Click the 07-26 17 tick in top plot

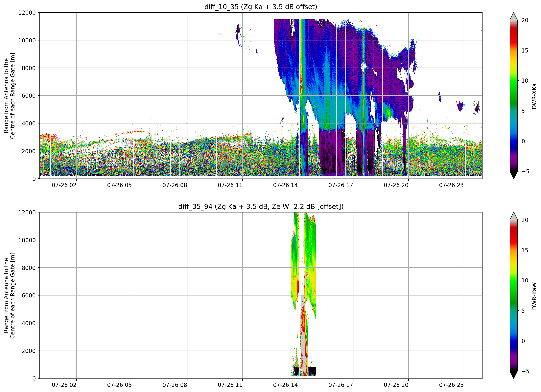coord(341,185)
